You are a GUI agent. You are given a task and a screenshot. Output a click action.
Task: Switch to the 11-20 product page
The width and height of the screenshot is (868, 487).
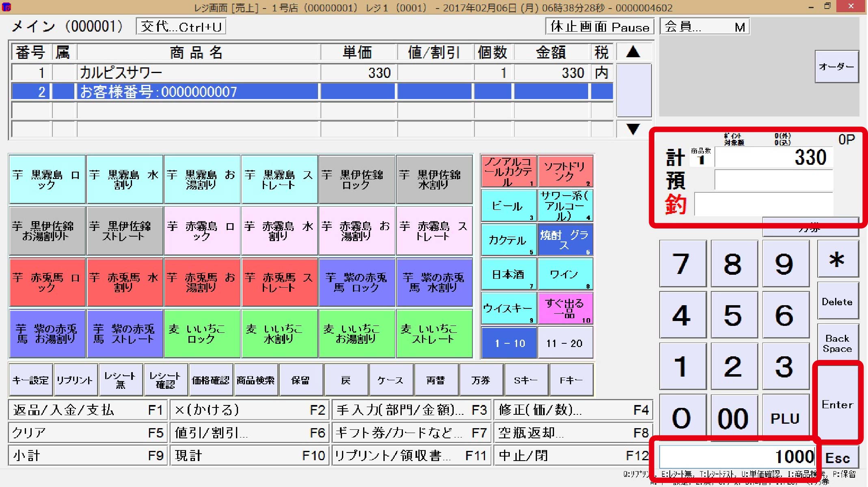point(565,343)
